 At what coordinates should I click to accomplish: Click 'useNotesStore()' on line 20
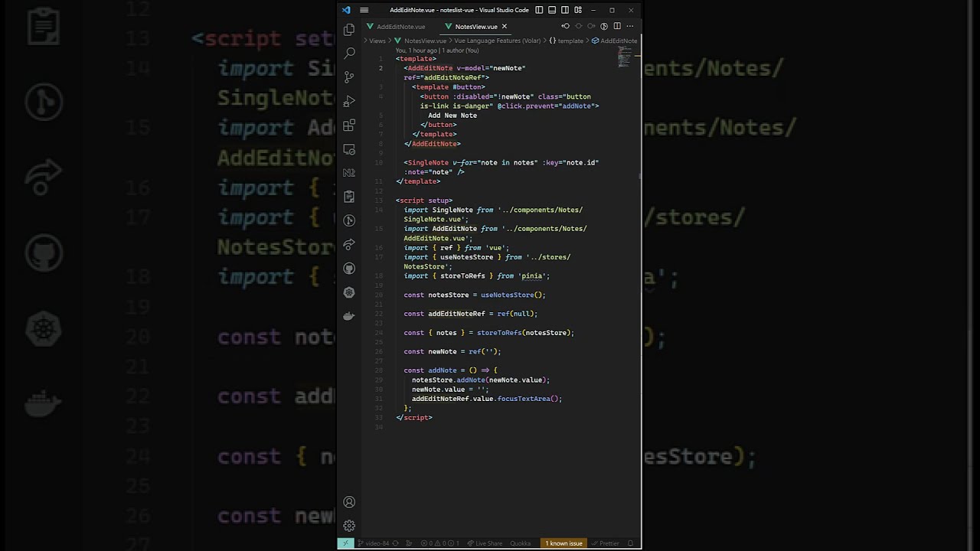click(511, 295)
